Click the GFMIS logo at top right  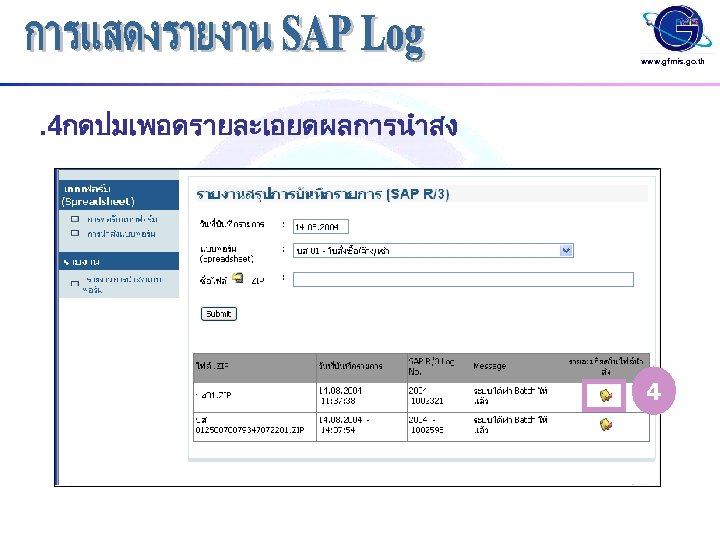tap(676, 28)
